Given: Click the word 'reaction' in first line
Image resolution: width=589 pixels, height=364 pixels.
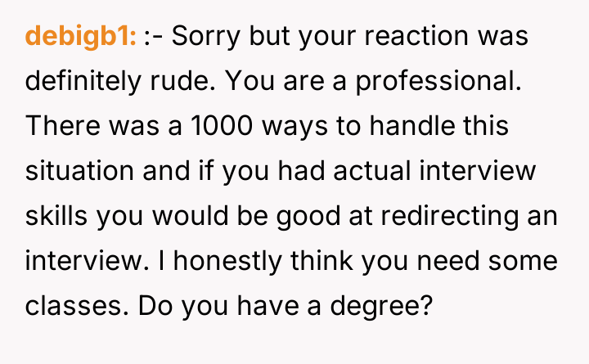Looking at the screenshot, I should (x=430, y=37).
